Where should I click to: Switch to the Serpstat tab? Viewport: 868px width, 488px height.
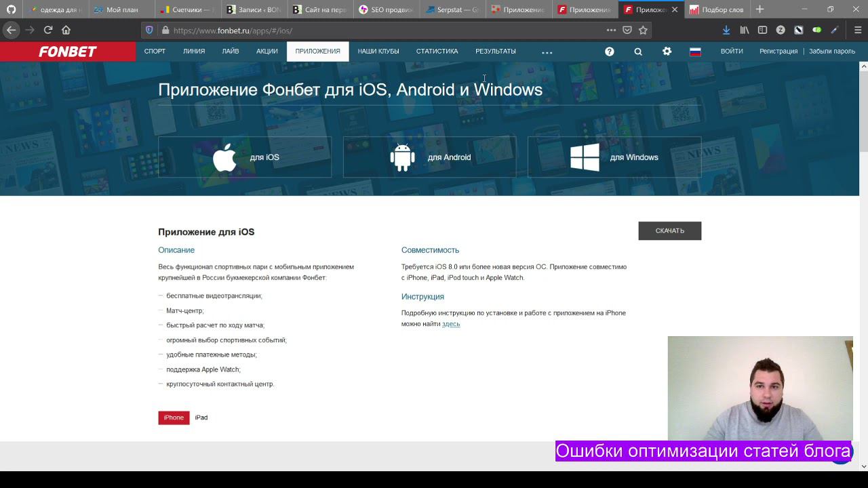(451, 9)
